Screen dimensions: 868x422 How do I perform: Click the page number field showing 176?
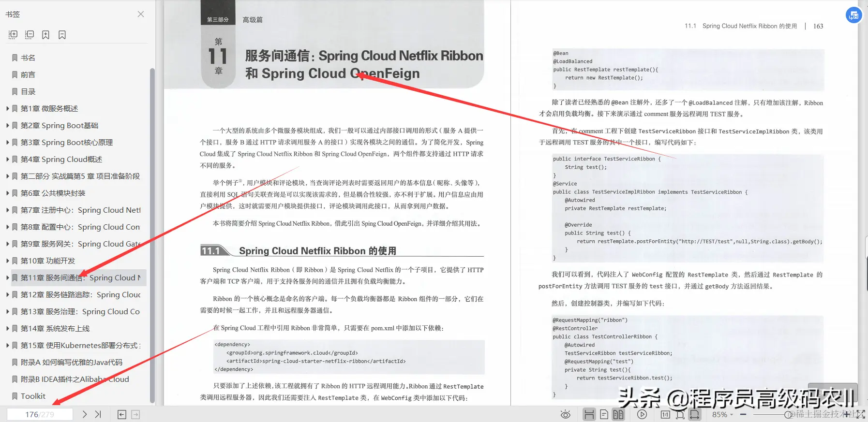click(x=40, y=414)
